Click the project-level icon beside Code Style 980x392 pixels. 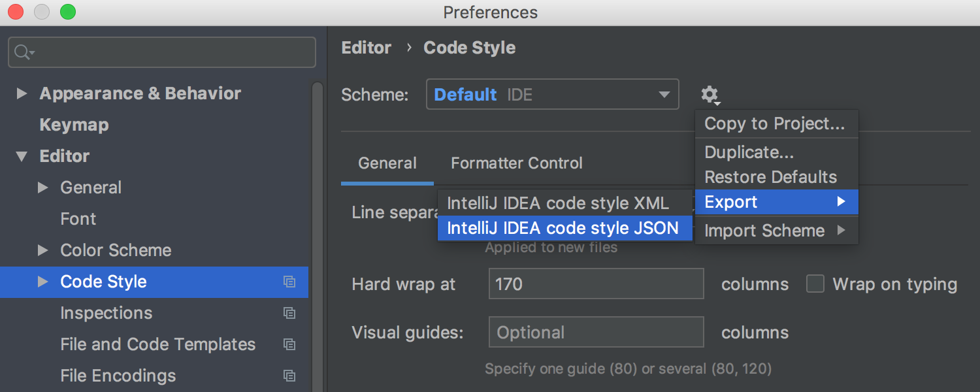click(289, 282)
